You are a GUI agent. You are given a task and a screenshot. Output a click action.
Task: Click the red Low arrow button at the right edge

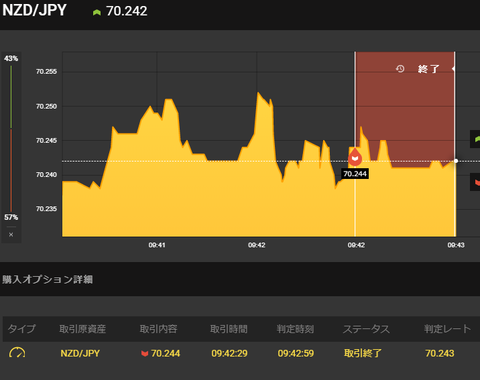[x=475, y=182]
